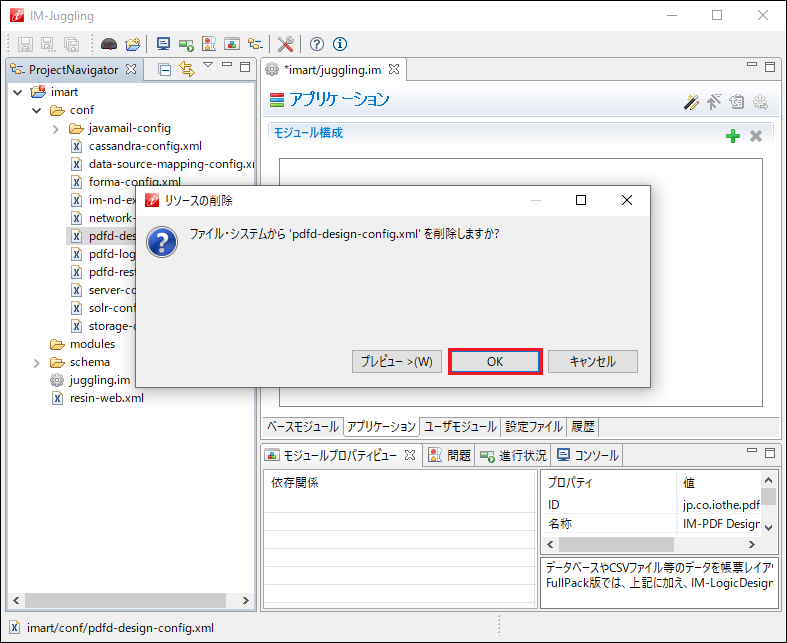
Task: Click the module property view toolbar icon
Action: click(232, 44)
